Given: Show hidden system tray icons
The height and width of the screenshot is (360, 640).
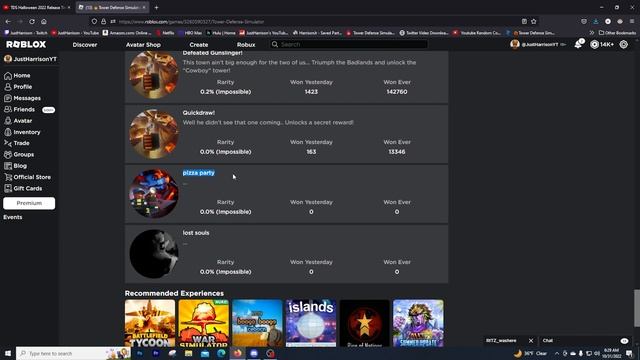Looking at the screenshot, I should pyautogui.click(x=557, y=353).
